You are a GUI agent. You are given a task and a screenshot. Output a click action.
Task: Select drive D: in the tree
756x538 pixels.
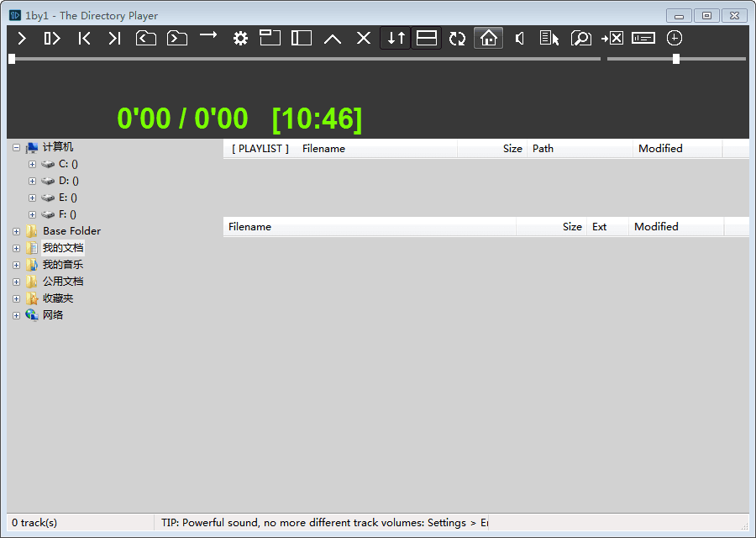click(69, 181)
